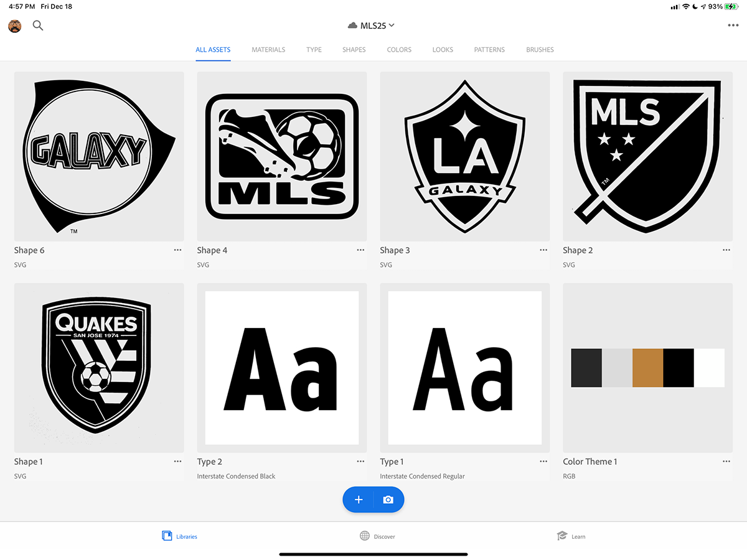Select the light gray color swatch
The height and width of the screenshot is (560, 747).
click(x=617, y=368)
